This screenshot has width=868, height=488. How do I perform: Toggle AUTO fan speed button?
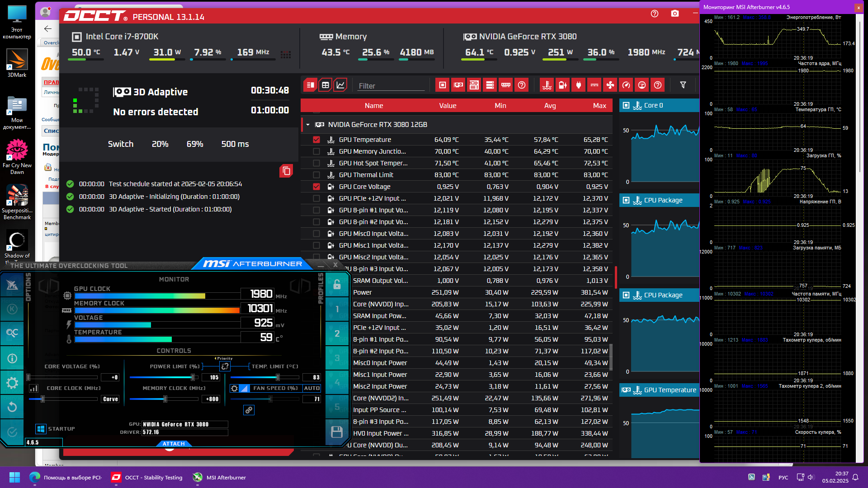[x=311, y=388]
